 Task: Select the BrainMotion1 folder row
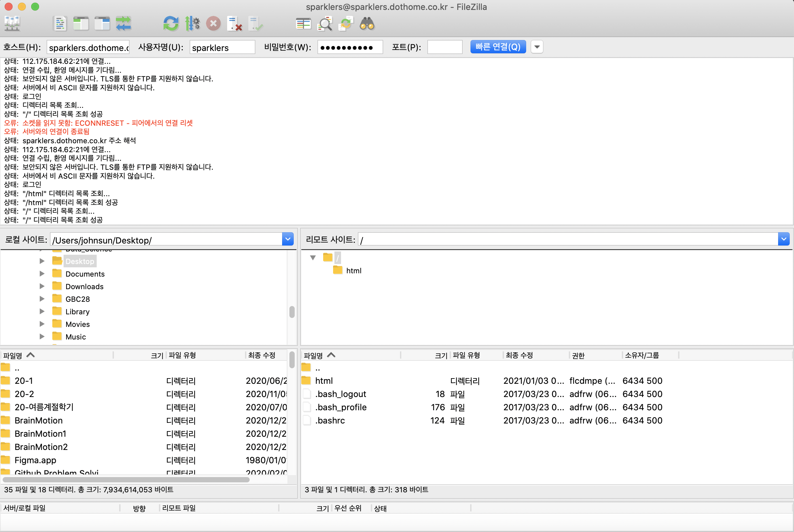(x=144, y=434)
